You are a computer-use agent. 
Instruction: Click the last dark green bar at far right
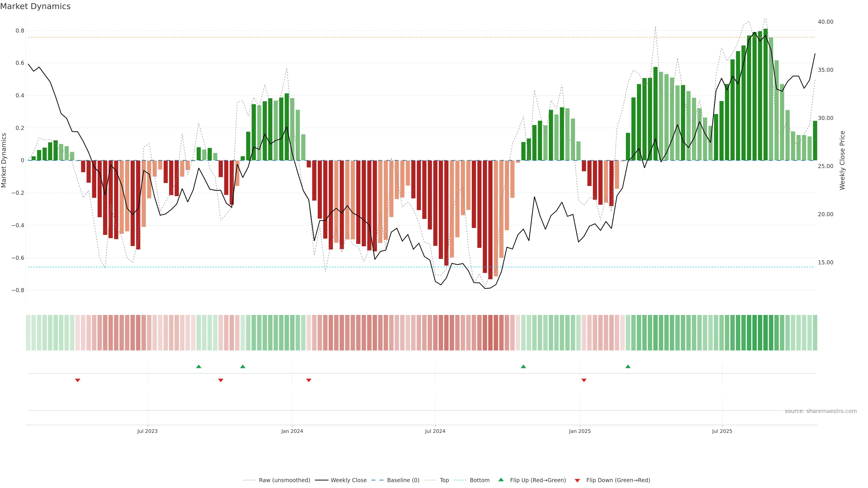(815, 141)
